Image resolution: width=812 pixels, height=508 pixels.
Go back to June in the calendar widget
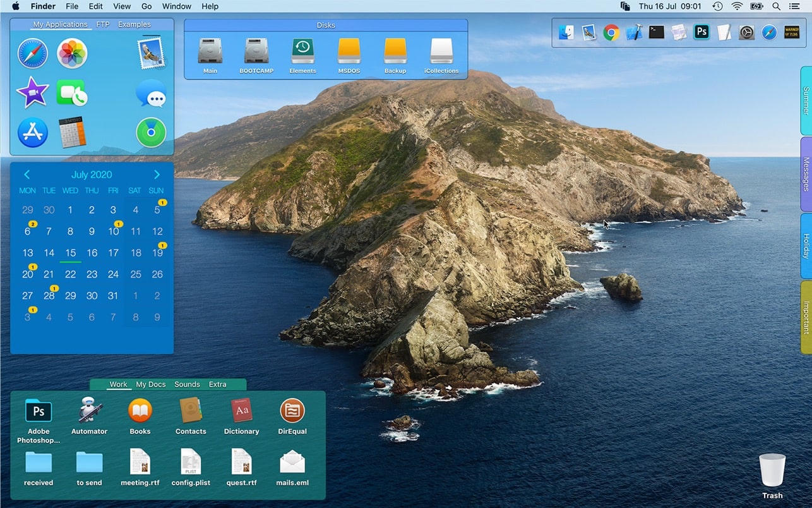pos(27,174)
